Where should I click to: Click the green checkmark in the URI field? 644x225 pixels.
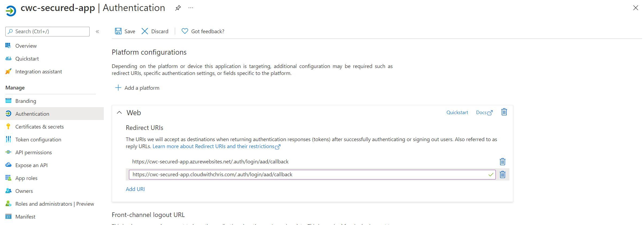coord(491,175)
